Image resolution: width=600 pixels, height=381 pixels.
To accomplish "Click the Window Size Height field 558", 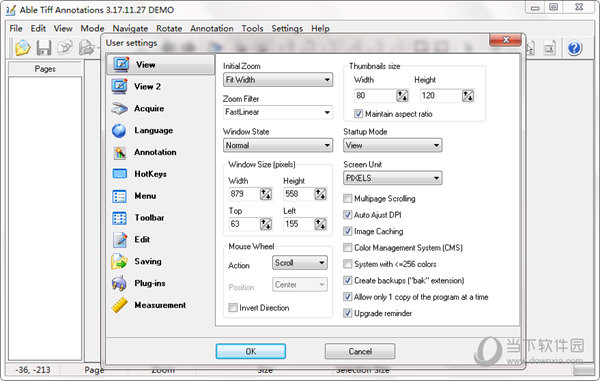I will [299, 194].
